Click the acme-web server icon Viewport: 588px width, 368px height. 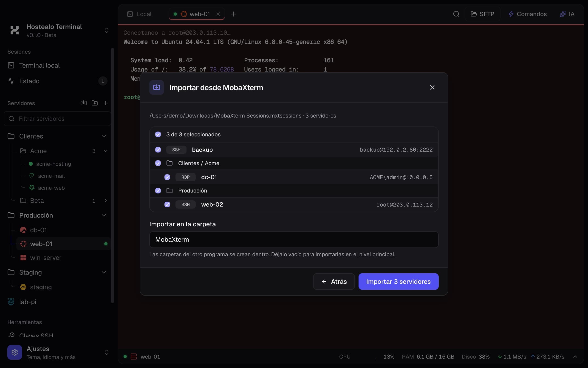[x=32, y=188]
